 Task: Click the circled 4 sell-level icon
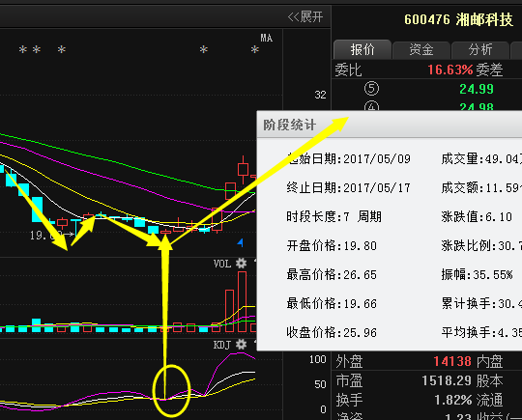pos(371,107)
